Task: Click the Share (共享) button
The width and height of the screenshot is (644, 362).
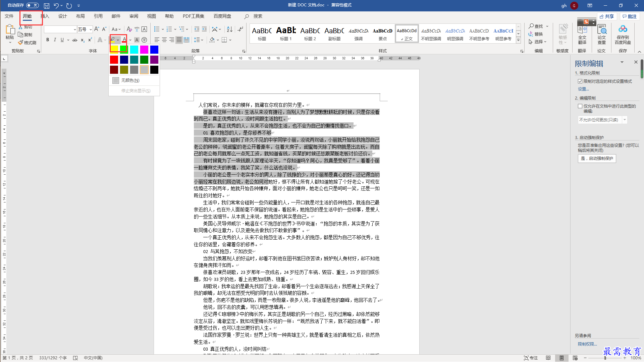Action: coord(607,16)
